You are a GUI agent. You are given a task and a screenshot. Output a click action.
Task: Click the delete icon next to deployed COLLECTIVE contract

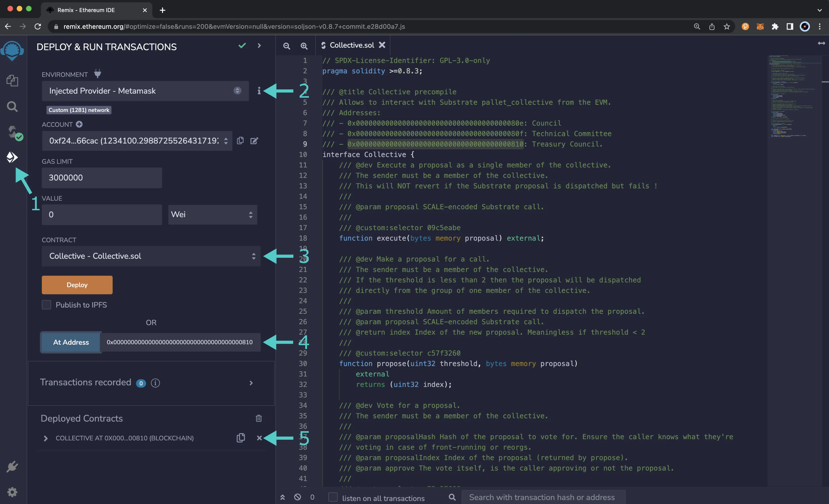(259, 438)
